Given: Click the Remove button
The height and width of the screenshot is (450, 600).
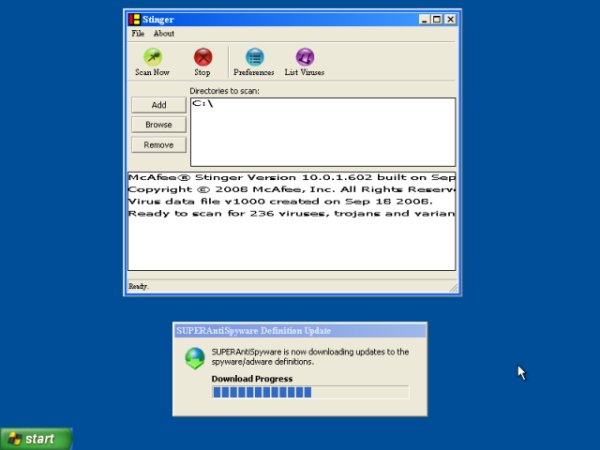Looking at the screenshot, I should 159,145.
